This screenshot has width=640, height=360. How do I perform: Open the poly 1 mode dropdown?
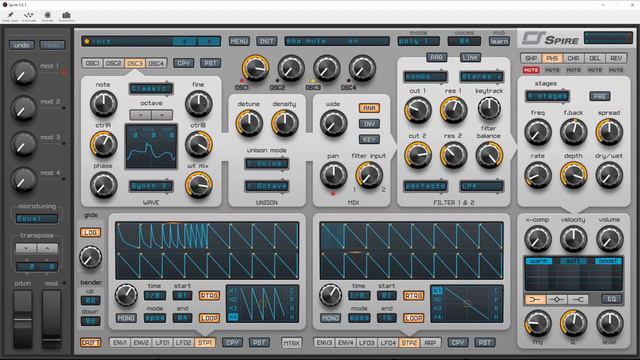click(x=418, y=41)
